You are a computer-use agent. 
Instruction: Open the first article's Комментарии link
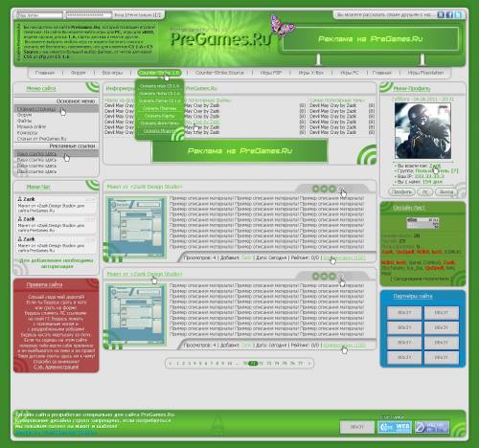point(344,258)
